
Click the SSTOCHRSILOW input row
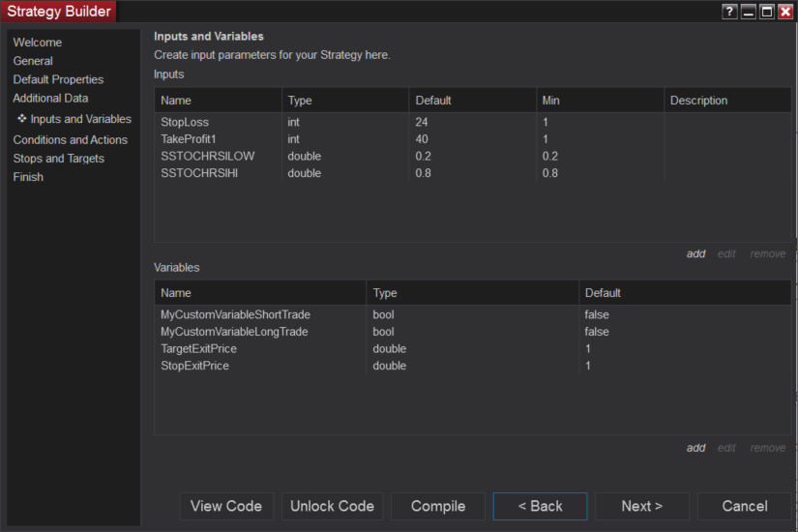(x=207, y=156)
